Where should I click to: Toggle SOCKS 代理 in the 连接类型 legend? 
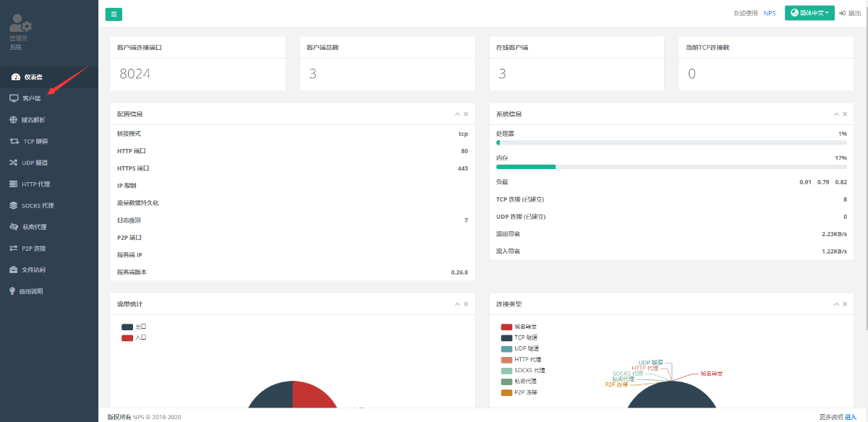[x=523, y=370]
